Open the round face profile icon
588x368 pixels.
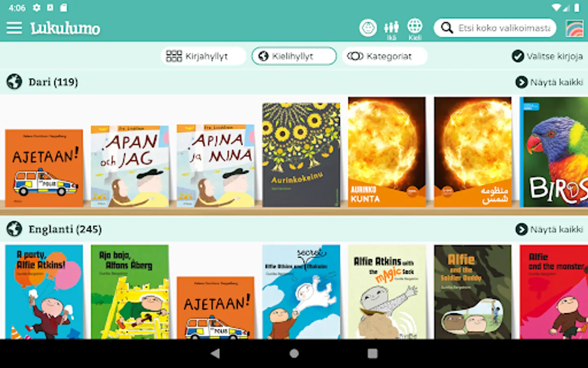368,28
